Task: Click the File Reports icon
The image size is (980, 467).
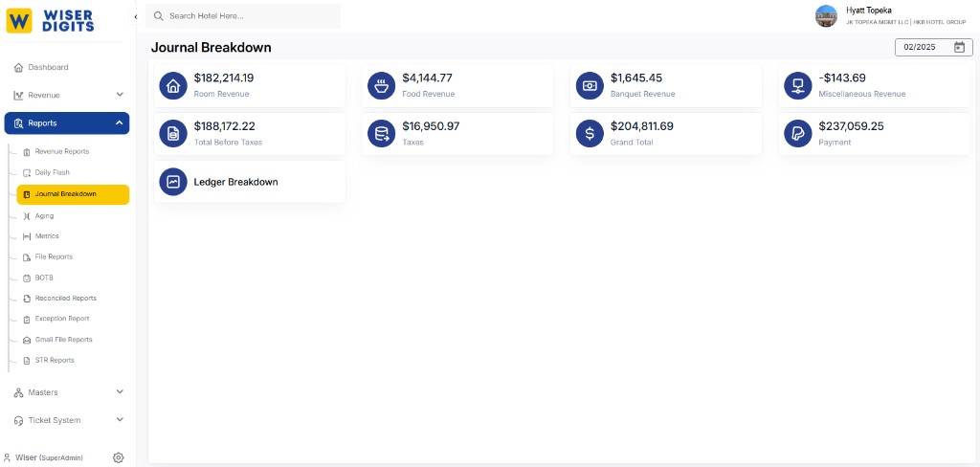Action: (27, 256)
